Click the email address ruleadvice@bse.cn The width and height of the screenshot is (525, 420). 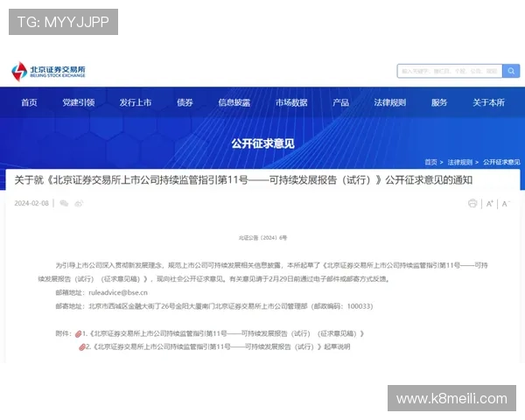(118, 292)
